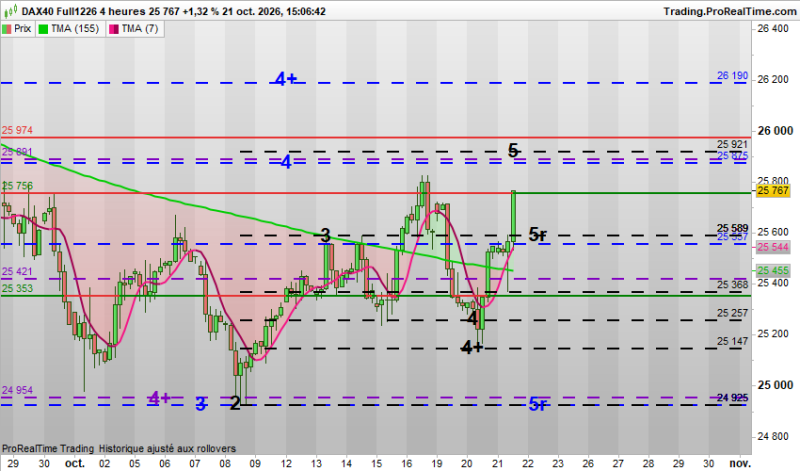
Task: Click the green 25 353 level label
Action: [17, 288]
